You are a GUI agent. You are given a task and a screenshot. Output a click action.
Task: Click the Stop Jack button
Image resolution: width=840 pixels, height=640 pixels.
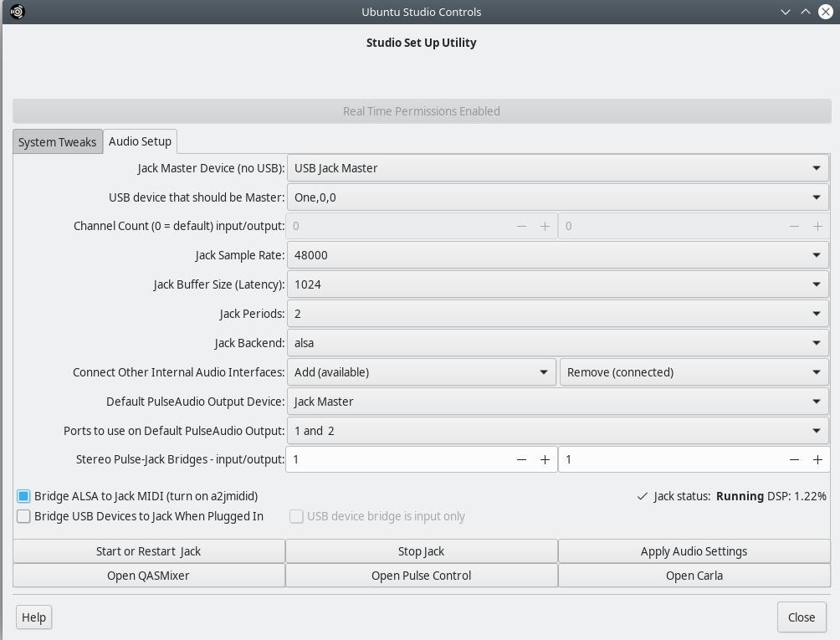(x=422, y=551)
